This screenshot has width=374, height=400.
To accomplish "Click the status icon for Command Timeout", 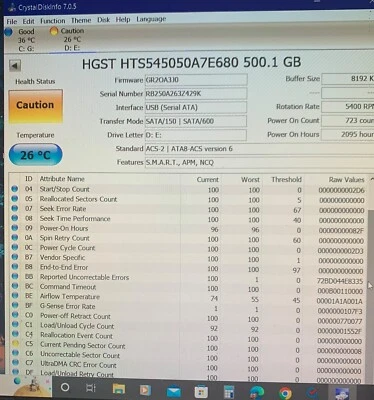I will [x=15, y=286].
